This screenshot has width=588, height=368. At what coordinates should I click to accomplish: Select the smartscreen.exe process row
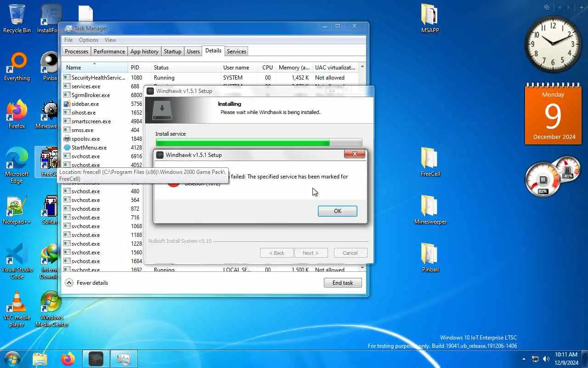point(103,121)
